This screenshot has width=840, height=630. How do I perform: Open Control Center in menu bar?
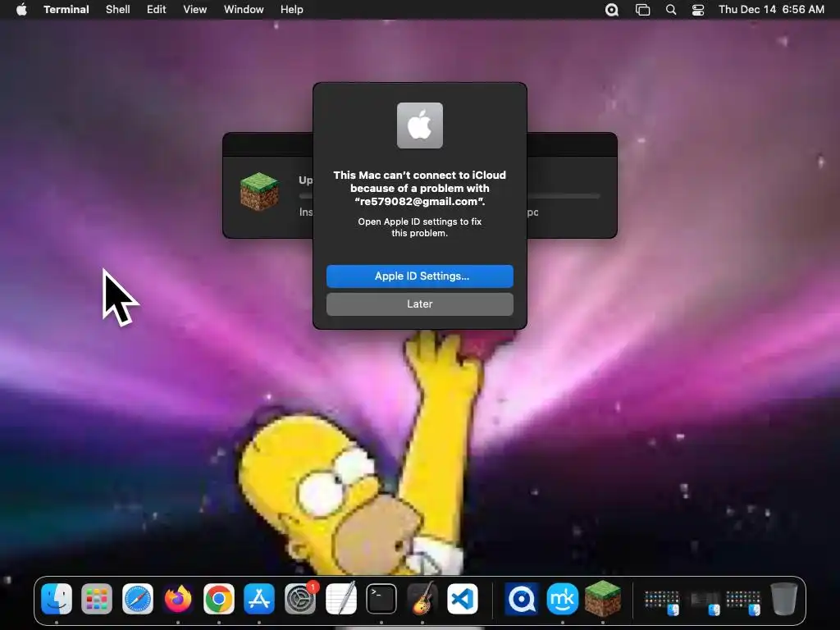pyautogui.click(x=698, y=10)
